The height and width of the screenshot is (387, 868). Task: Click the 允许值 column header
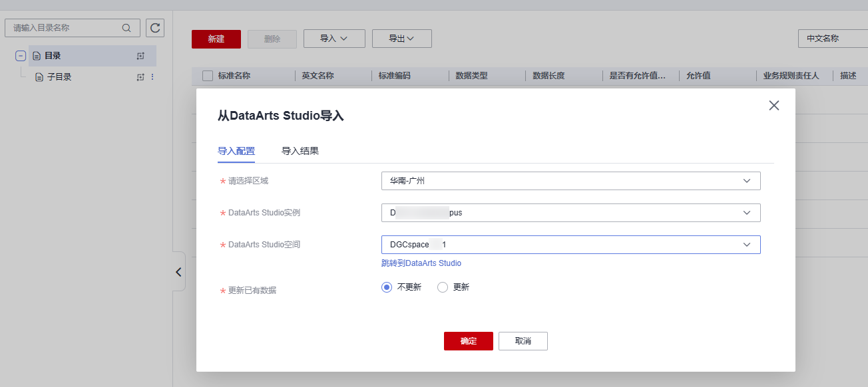pyautogui.click(x=699, y=76)
